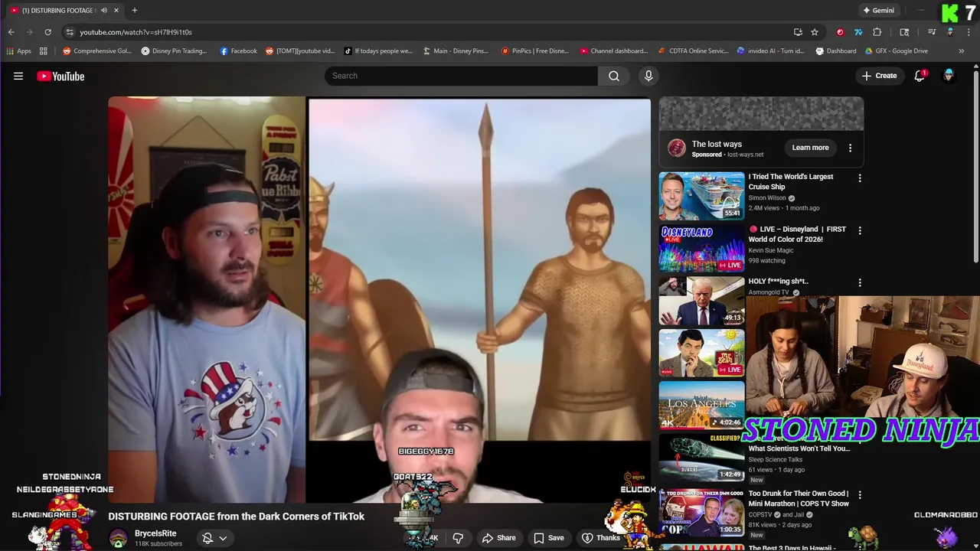
Task: Open Sleep Science Talks video thumbnail
Action: click(x=701, y=457)
